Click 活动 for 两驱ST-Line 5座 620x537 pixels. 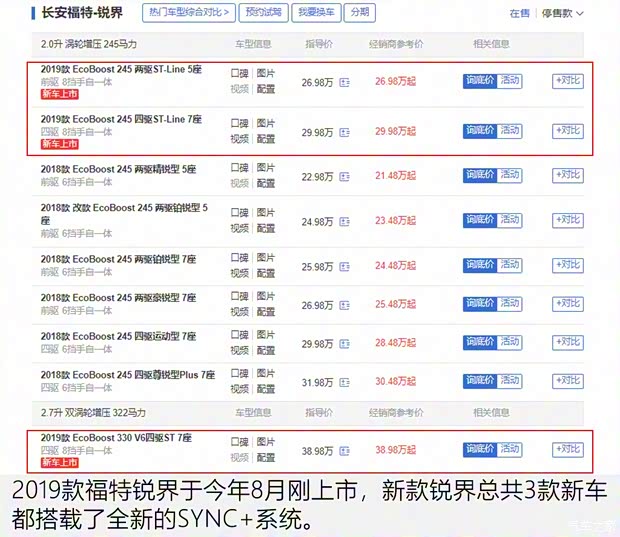point(510,81)
